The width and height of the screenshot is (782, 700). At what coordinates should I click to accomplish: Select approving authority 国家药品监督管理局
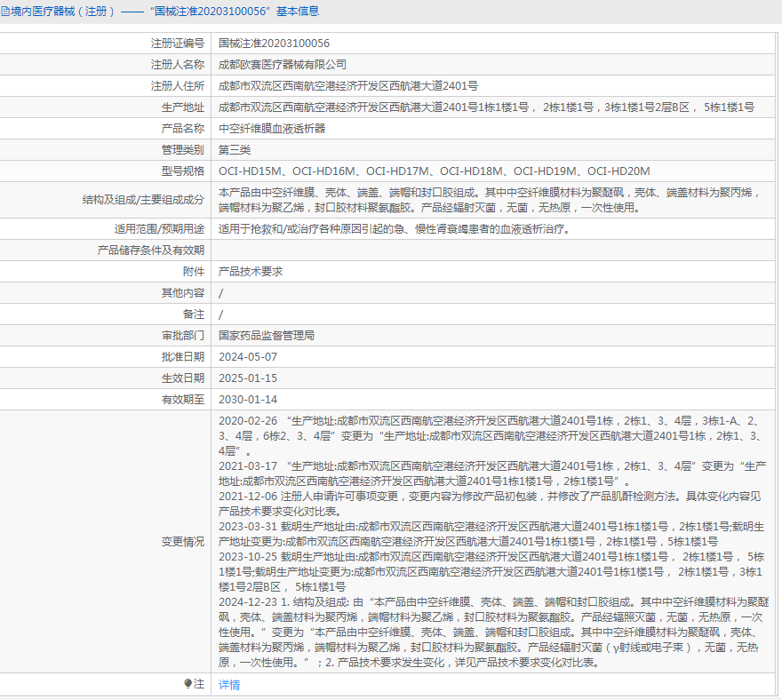267,336
